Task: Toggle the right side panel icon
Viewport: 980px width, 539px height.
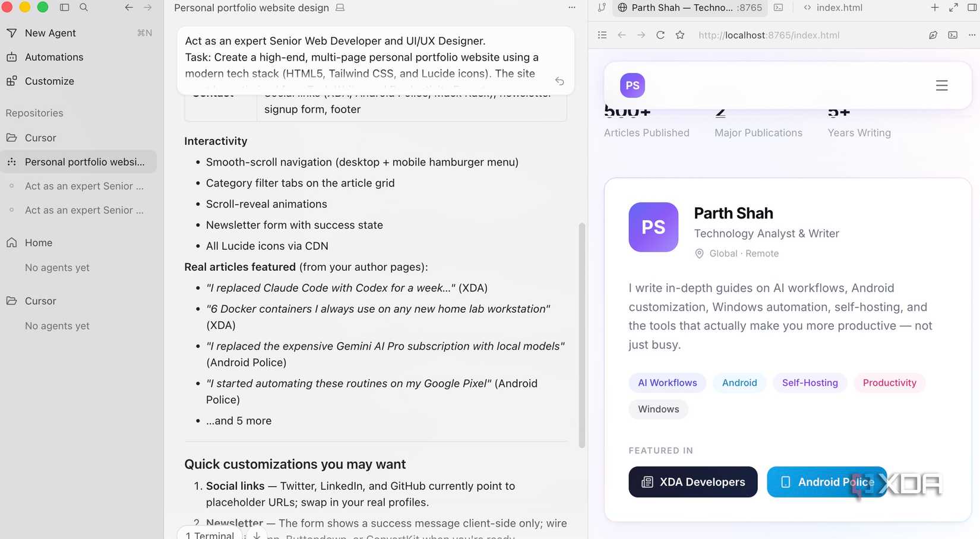Action: tap(972, 8)
